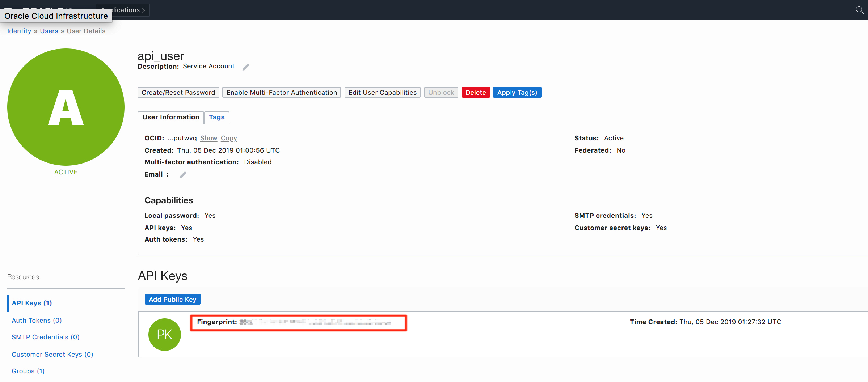The image size is (868, 382).
Task: Click Add Public Key
Action: [x=172, y=299]
